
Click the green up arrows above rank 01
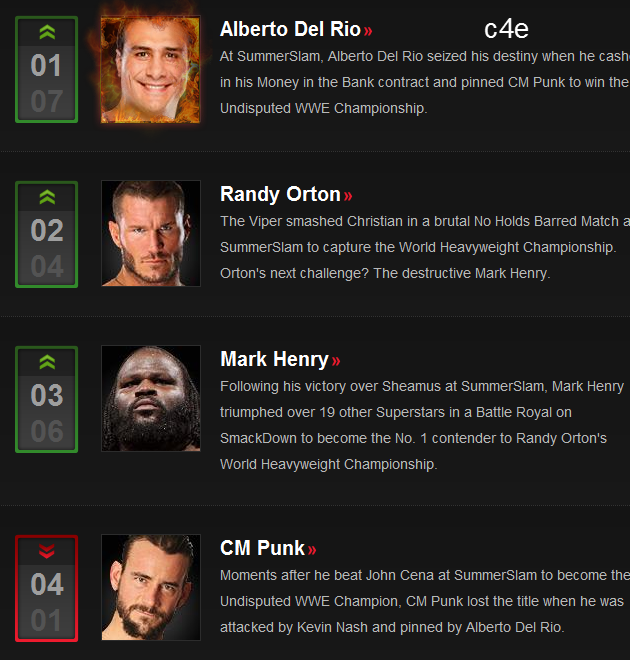click(47, 32)
